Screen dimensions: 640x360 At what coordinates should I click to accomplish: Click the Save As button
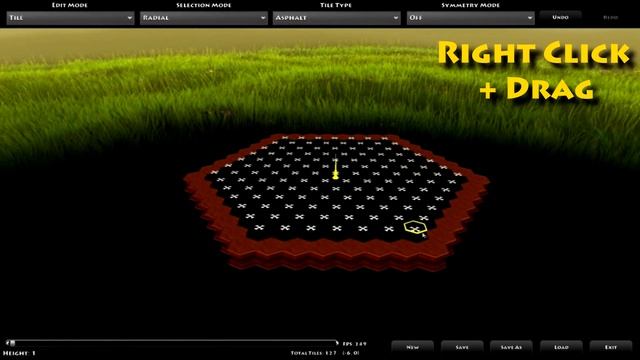click(x=511, y=347)
